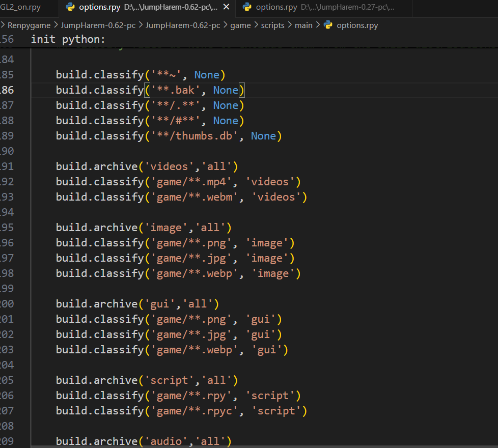Place cursor on the '**~' classify line
The image size is (498, 448).
pos(141,75)
